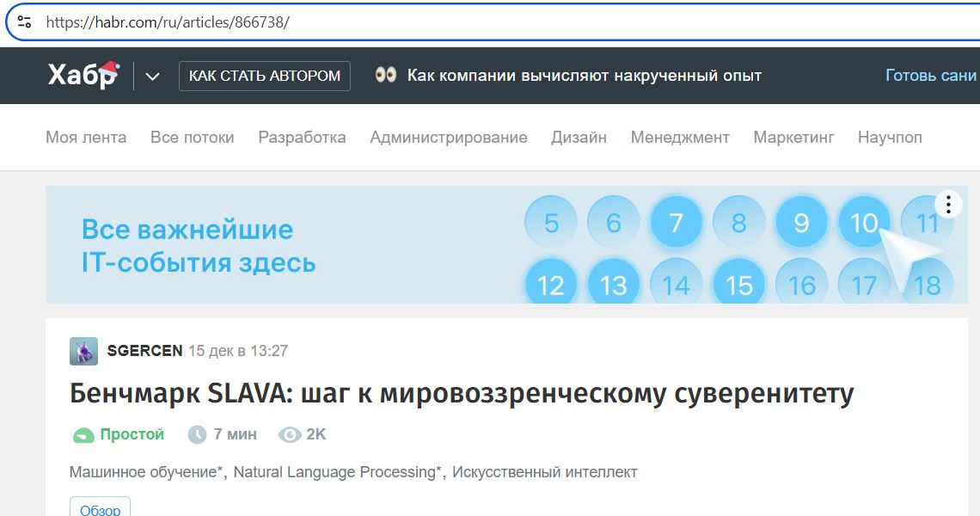The width and height of the screenshot is (980, 516).
Task: Click the clock reading-time icon
Action: pyautogui.click(x=197, y=434)
